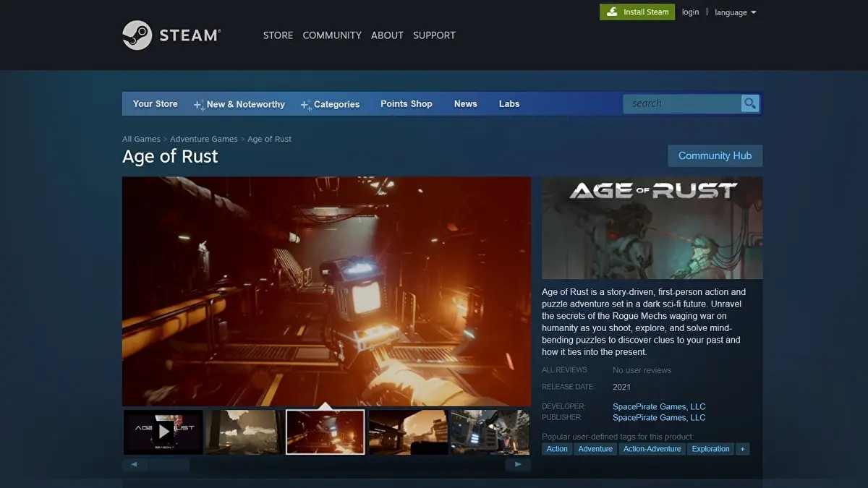This screenshot has width=868, height=488.
Task: Open the STORE menu in header
Action: tap(278, 35)
